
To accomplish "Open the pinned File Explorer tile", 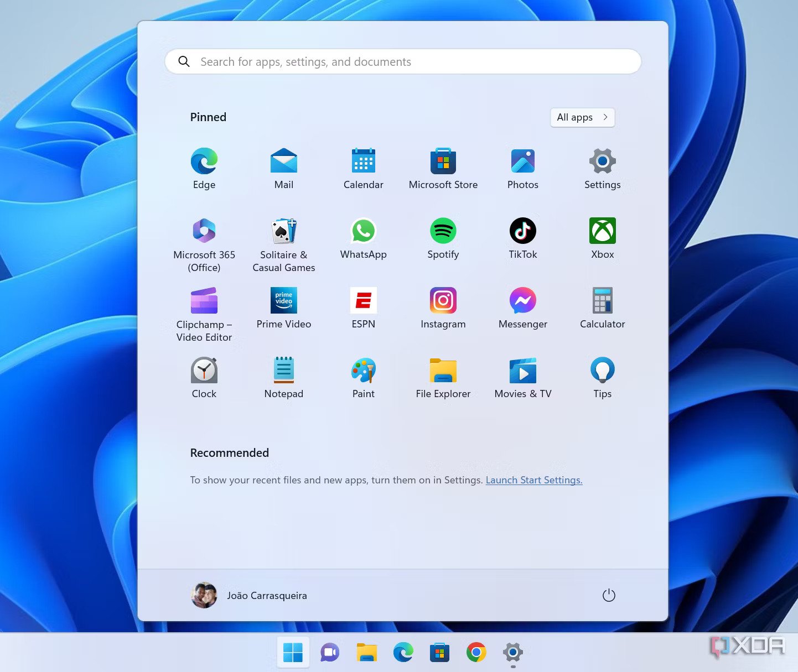I will (x=443, y=378).
